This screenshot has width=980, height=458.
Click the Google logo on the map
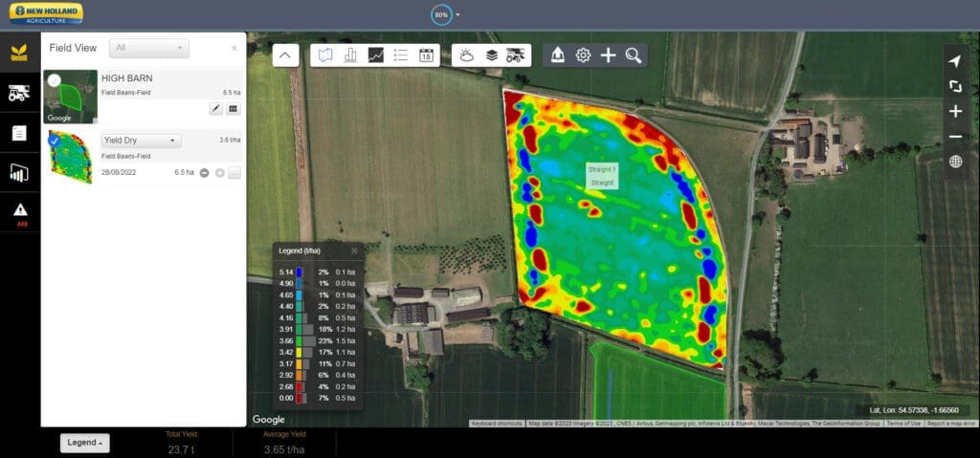coord(269,419)
